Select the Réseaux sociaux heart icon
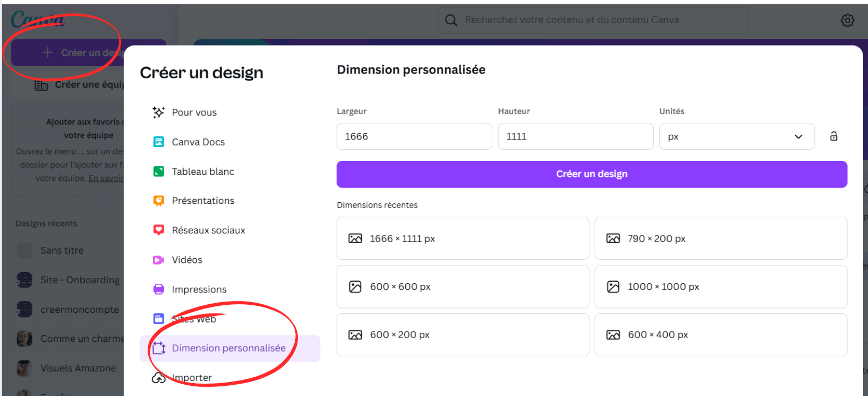Screen dimensions: 868x396 tap(159, 230)
